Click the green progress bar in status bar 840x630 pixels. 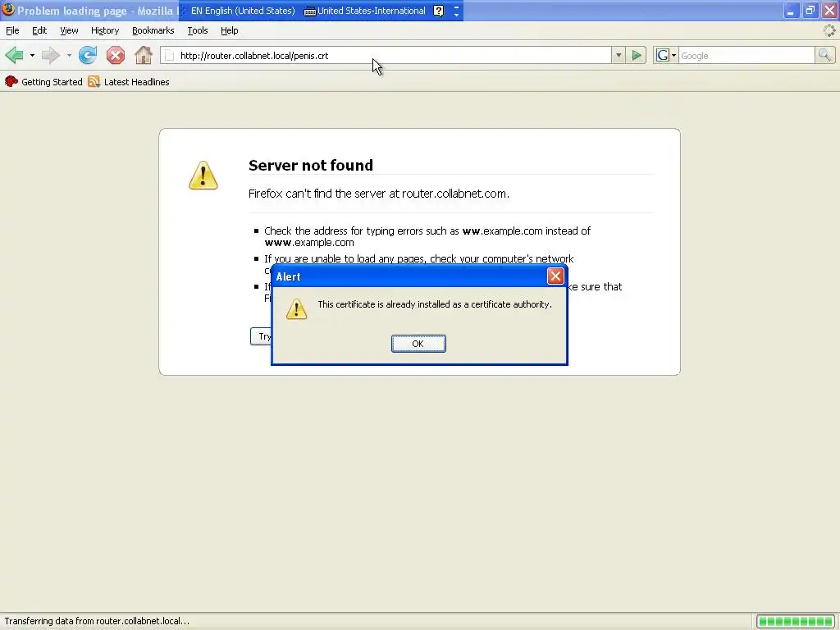796,622
